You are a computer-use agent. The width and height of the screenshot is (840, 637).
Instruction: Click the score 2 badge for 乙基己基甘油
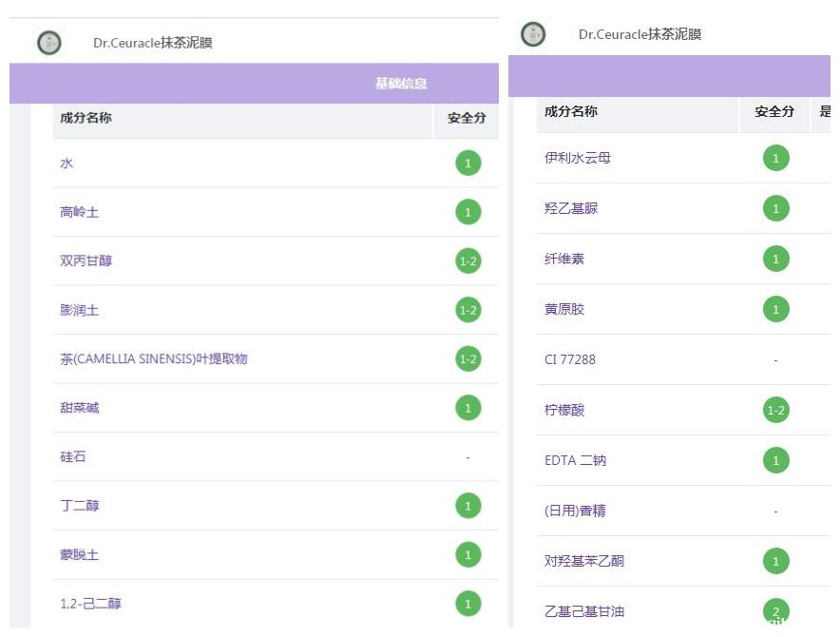775,611
